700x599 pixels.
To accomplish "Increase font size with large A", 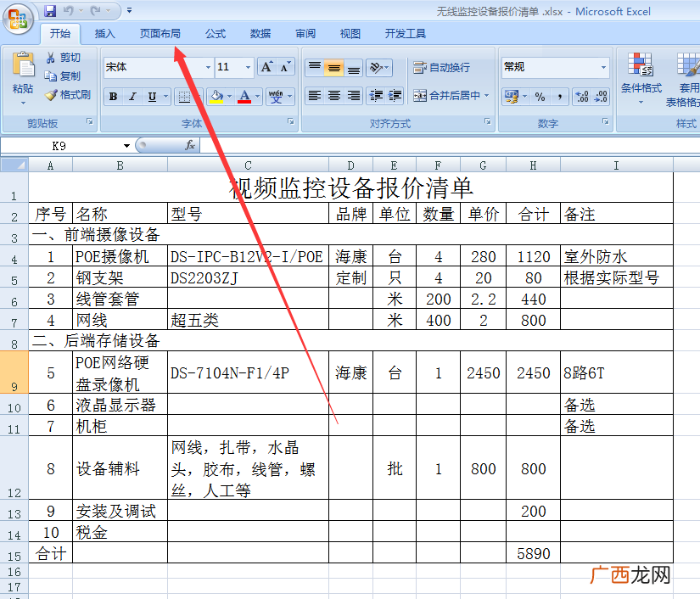I will pyautogui.click(x=266, y=67).
